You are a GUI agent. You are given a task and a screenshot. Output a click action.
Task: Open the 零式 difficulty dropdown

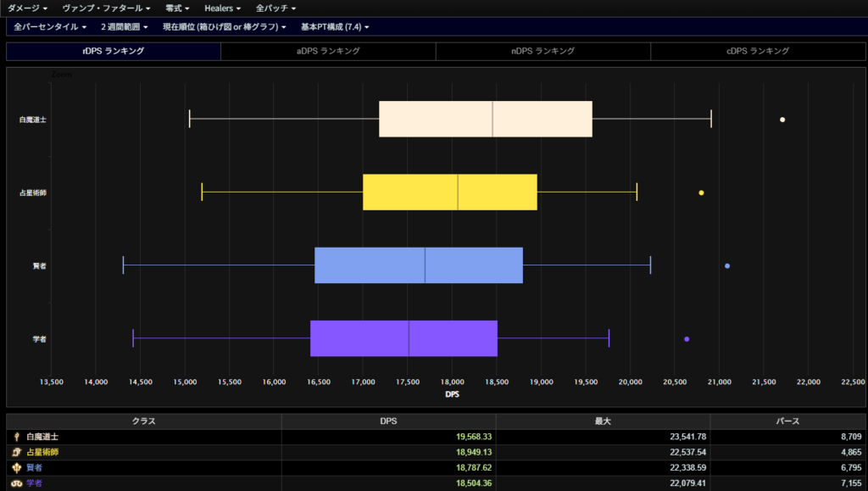pyautogui.click(x=178, y=8)
